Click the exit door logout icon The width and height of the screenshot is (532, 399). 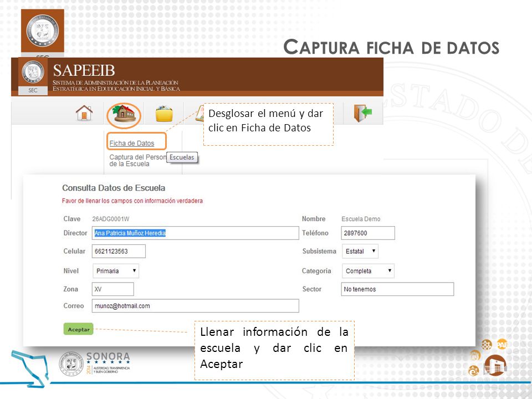click(x=362, y=113)
